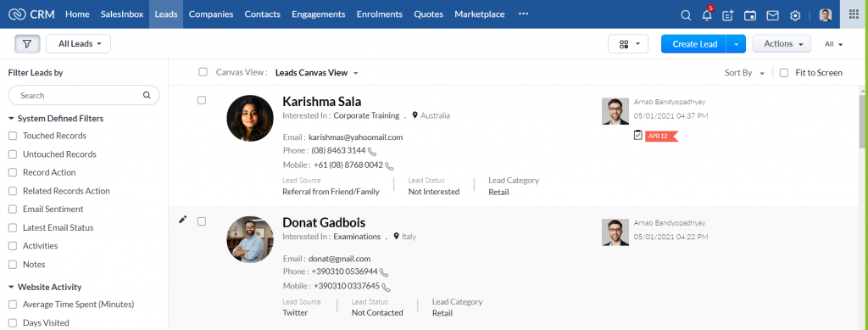Image resolution: width=868 pixels, height=330 pixels.
Task: Switch to the Contacts tab
Action: pyautogui.click(x=263, y=14)
